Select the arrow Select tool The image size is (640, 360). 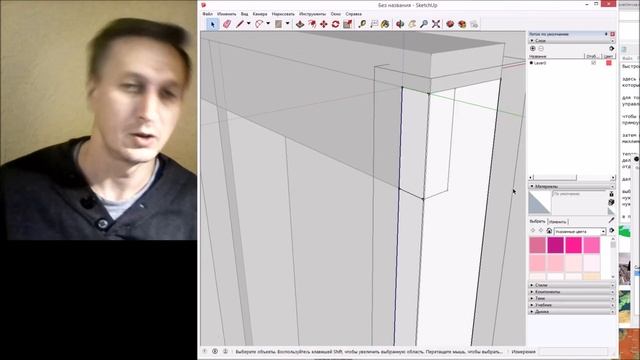[x=212, y=24]
